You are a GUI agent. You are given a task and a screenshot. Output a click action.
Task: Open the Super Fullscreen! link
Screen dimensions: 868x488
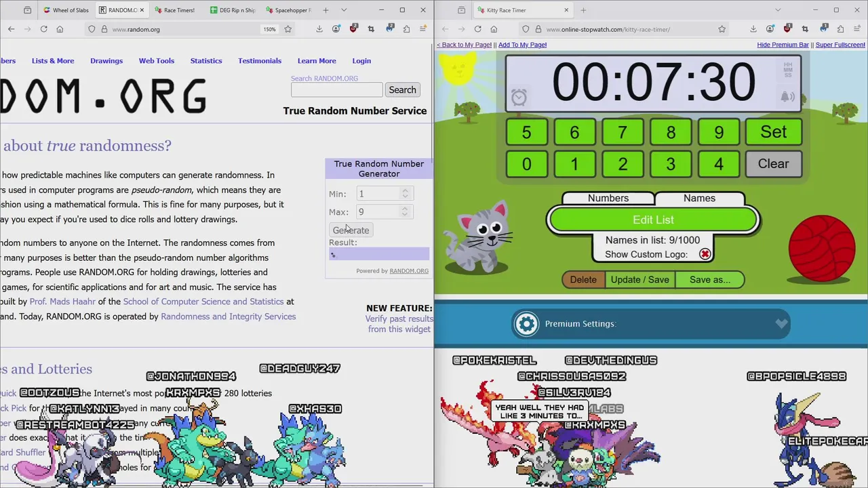click(x=840, y=45)
